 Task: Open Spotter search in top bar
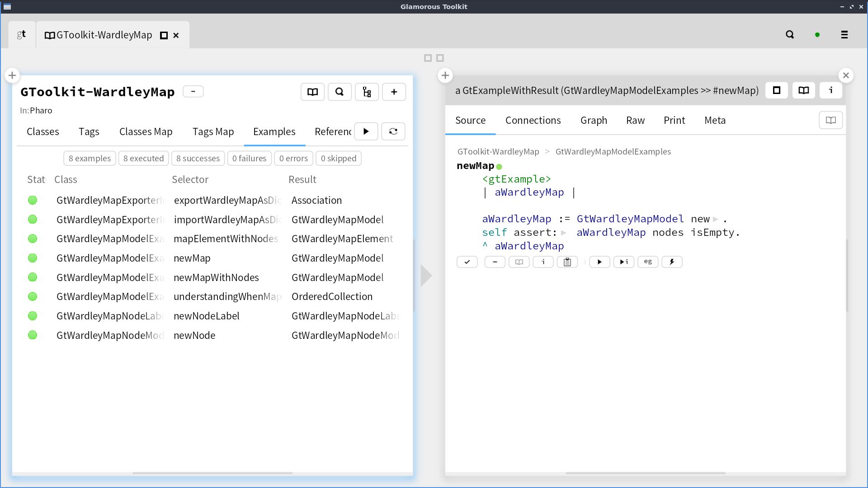pos(790,35)
